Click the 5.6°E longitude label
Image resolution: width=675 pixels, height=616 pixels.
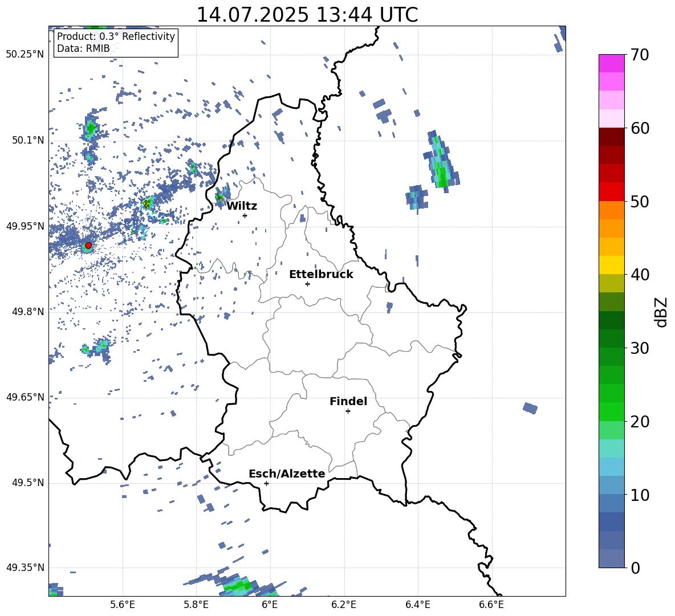point(123,605)
